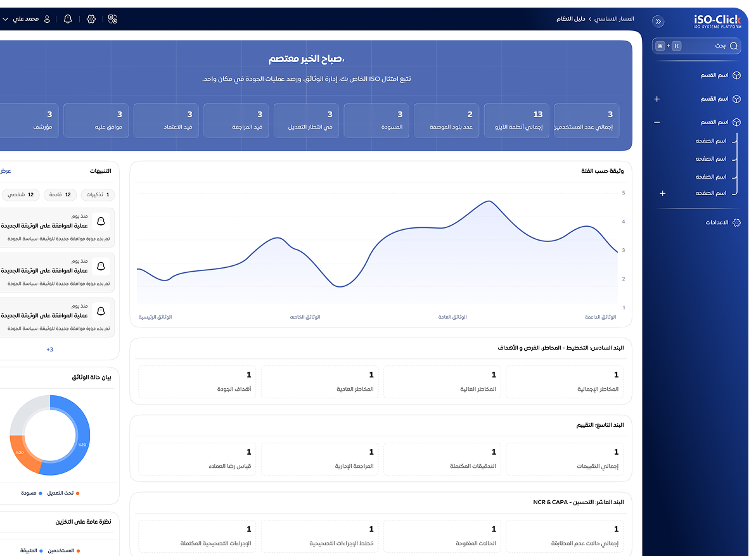
Task: Click the language switcher icon in the top bar
Action: click(113, 20)
